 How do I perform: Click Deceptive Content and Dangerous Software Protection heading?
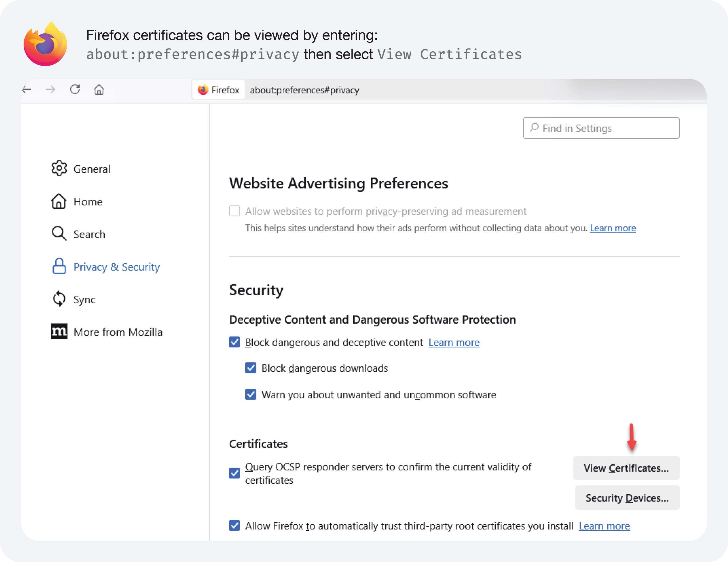pos(372,320)
